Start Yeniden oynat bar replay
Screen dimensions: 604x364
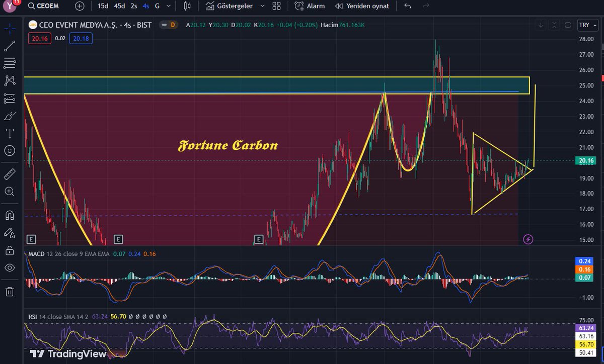[x=363, y=6]
